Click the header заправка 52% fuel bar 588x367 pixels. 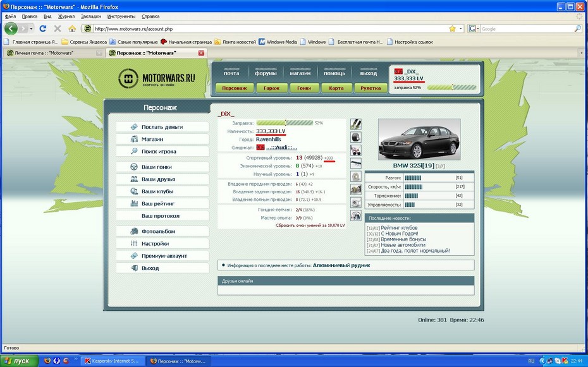451,87
